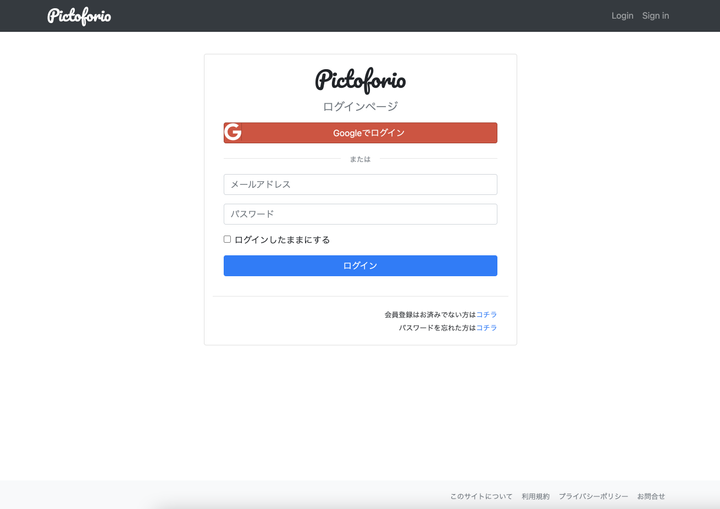Click the ログインページ heading text
Screen dimensions: 720x509
tap(360, 107)
